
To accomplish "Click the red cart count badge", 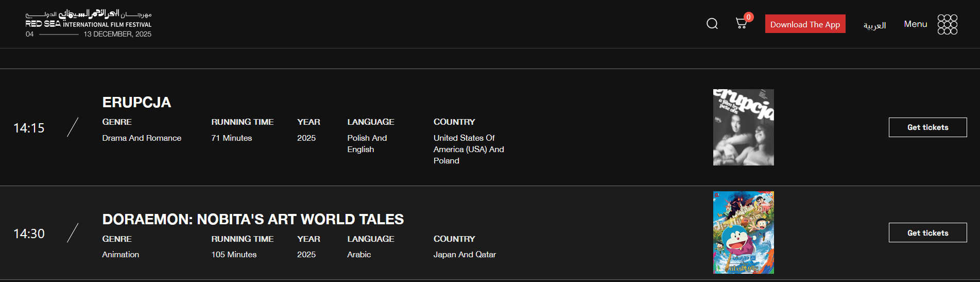I will coord(749,17).
